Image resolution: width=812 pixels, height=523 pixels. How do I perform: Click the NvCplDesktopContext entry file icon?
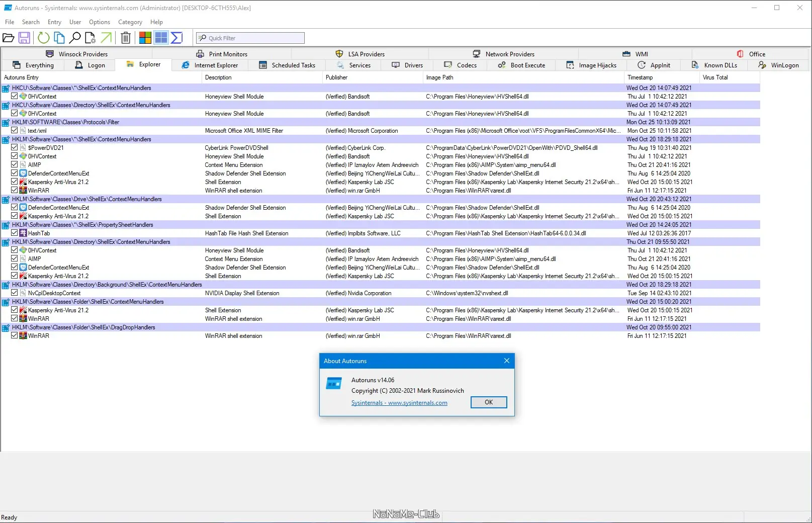click(x=23, y=293)
